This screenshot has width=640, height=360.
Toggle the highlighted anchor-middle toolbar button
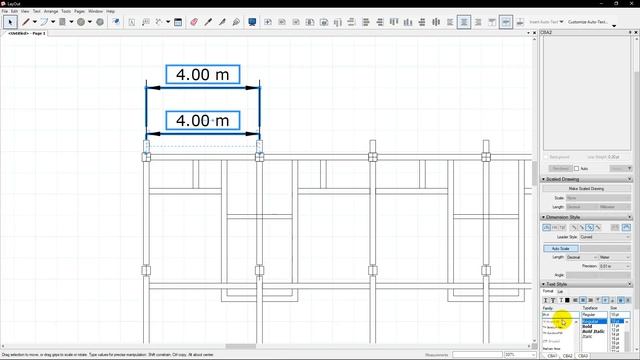click(506, 22)
